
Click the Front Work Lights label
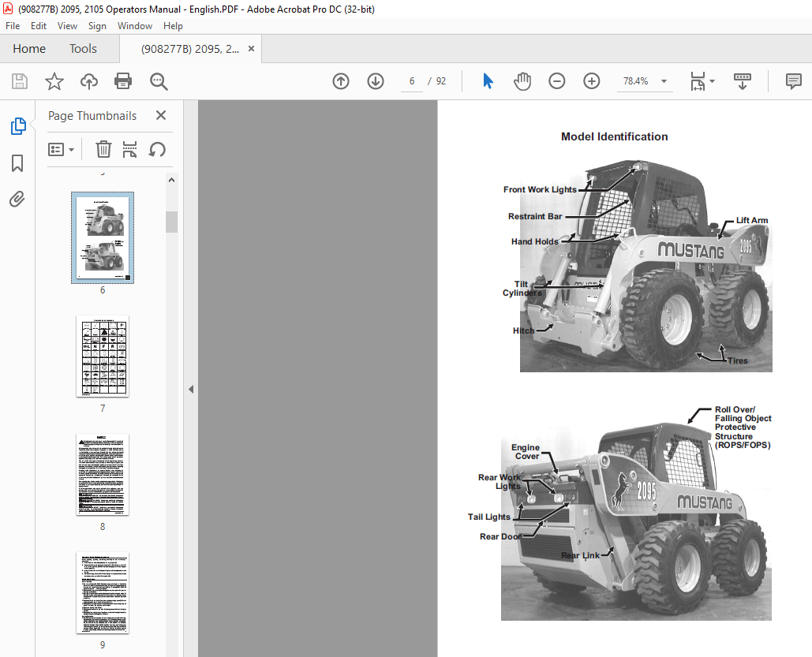click(540, 189)
